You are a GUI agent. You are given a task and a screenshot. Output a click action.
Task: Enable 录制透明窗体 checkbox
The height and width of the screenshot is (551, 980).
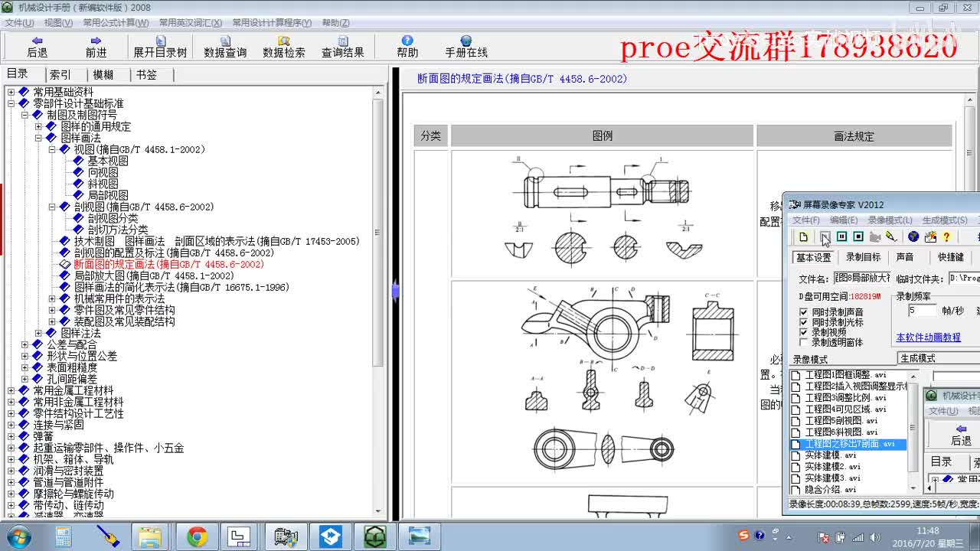(x=803, y=342)
